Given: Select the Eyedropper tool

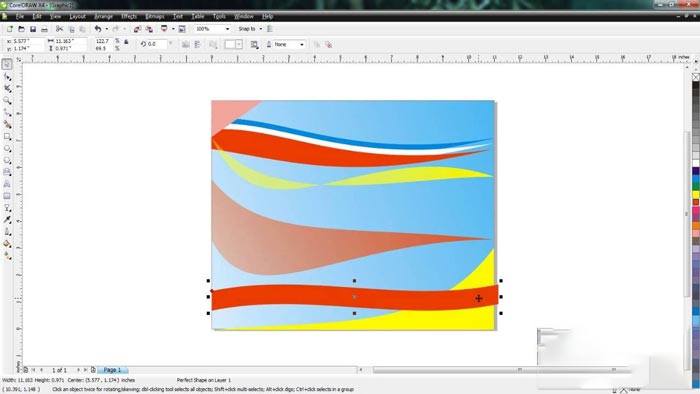Looking at the screenshot, I should (7, 220).
